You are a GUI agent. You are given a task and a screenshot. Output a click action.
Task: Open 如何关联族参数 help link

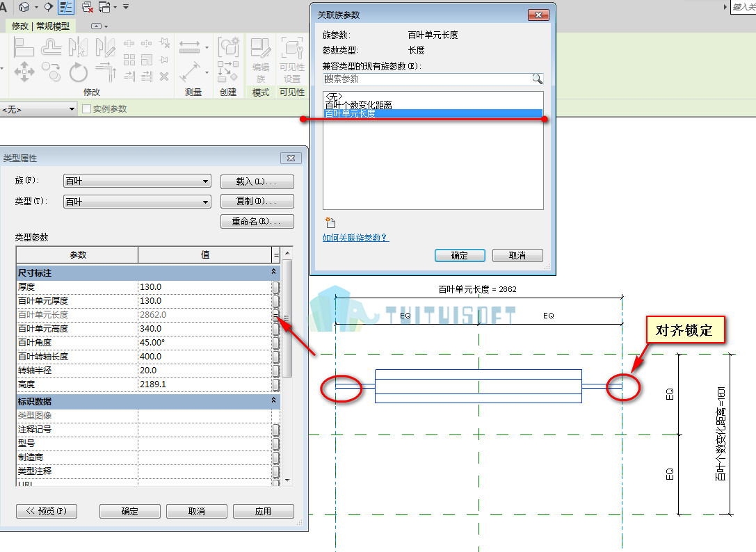tap(355, 238)
